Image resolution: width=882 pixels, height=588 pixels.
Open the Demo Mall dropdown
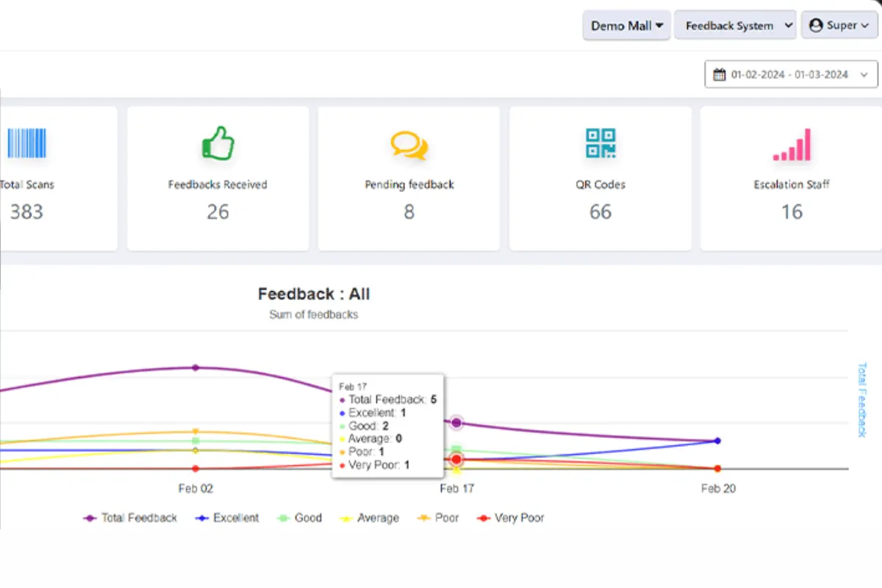pos(626,26)
